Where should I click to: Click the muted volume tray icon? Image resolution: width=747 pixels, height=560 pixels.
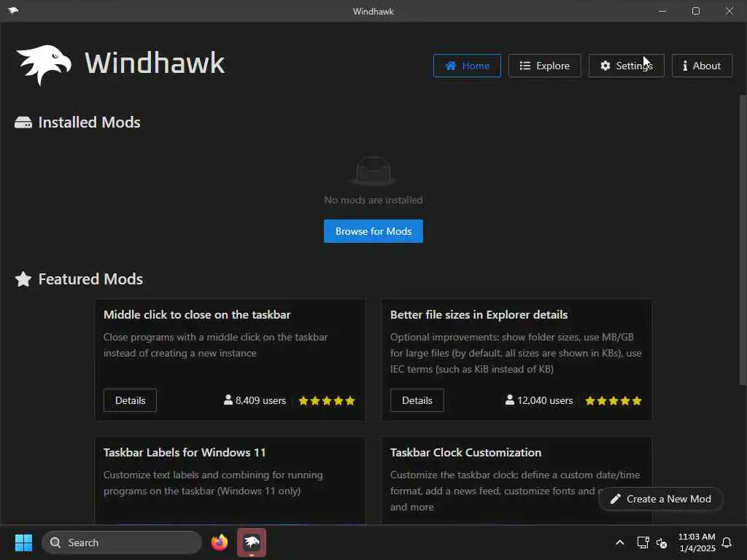pyautogui.click(x=662, y=542)
